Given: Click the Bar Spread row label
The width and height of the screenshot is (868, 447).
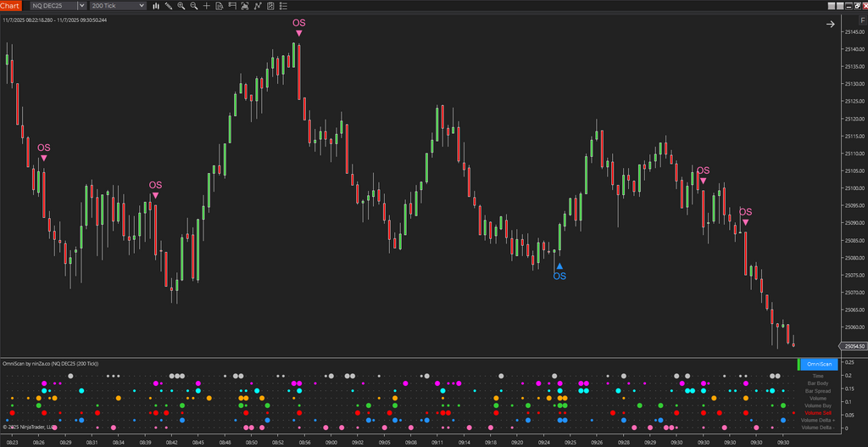Looking at the screenshot, I should (x=818, y=391).
